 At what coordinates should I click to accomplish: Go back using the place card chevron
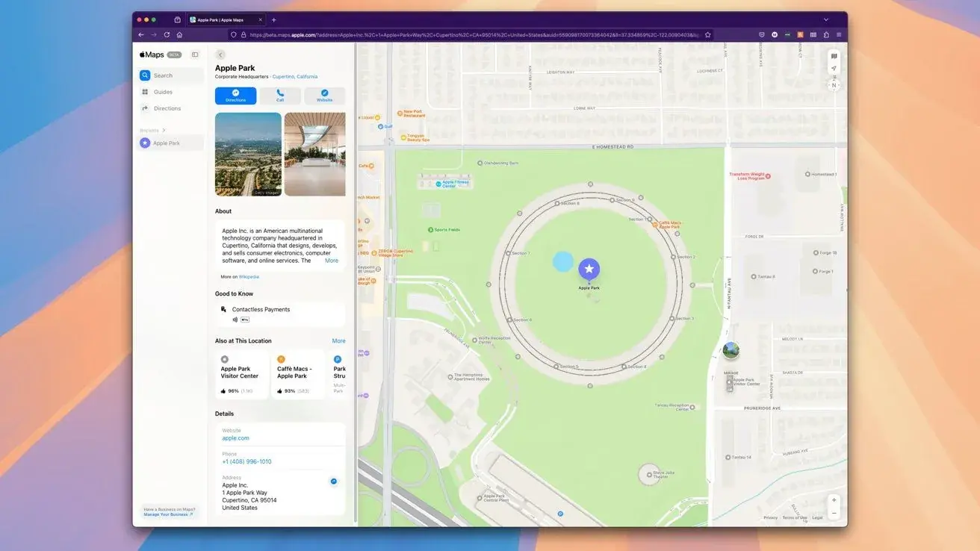click(220, 55)
